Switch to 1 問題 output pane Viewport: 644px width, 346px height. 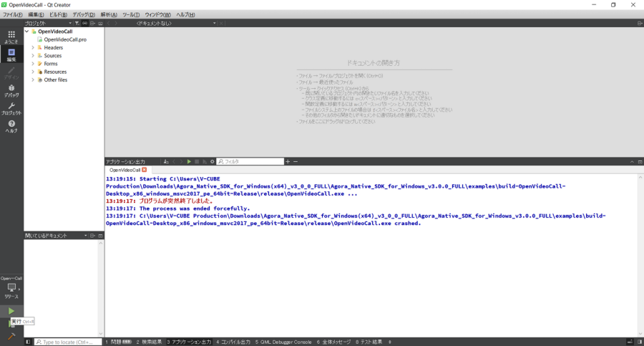coord(118,342)
